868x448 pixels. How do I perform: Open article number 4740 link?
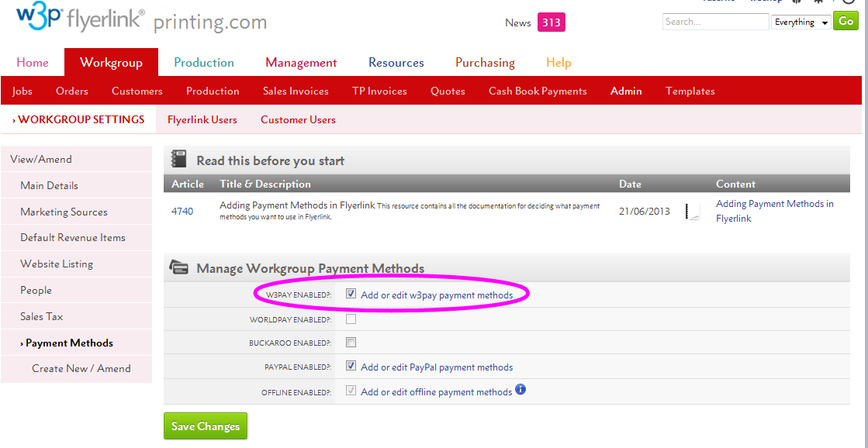[x=182, y=212]
